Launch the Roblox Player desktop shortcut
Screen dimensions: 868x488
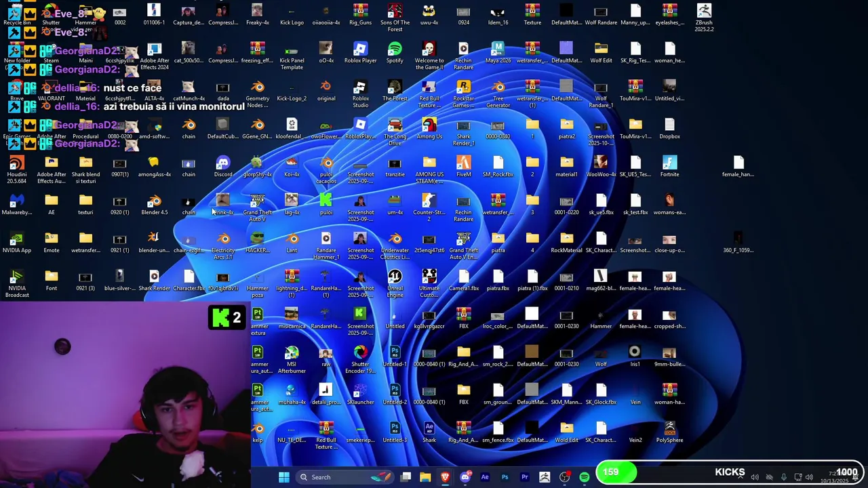coord(360,53)
